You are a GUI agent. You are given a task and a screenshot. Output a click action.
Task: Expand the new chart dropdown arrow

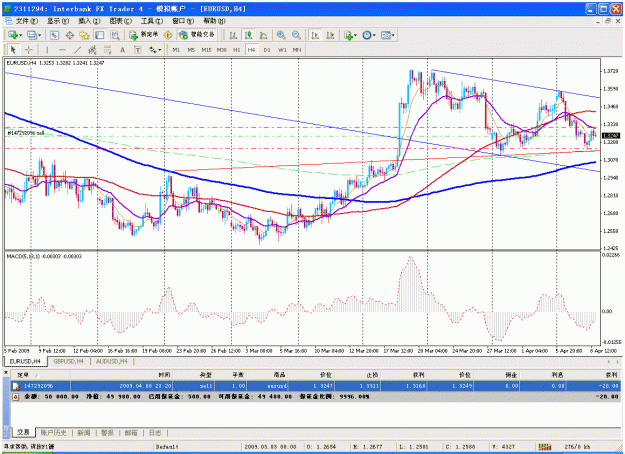coord(20,35)
